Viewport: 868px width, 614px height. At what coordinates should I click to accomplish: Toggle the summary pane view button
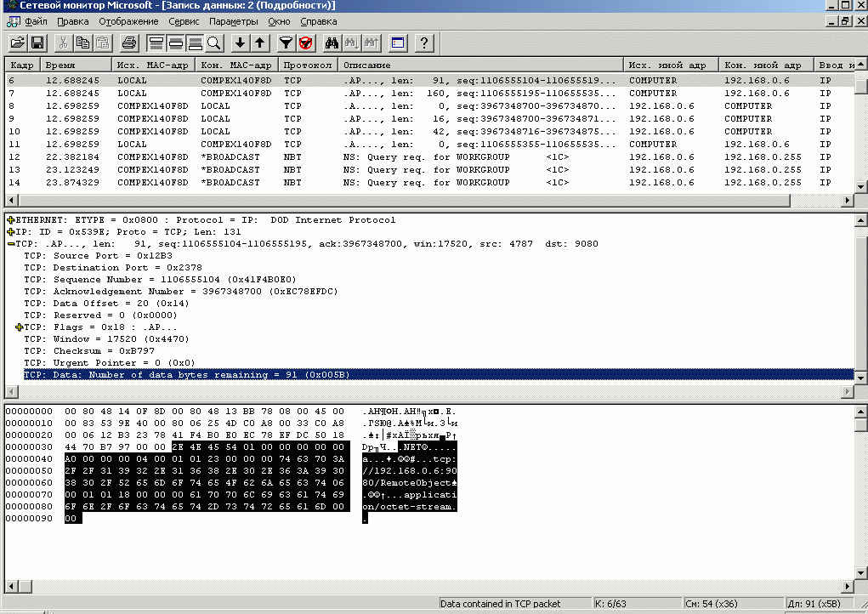point(156,43)
